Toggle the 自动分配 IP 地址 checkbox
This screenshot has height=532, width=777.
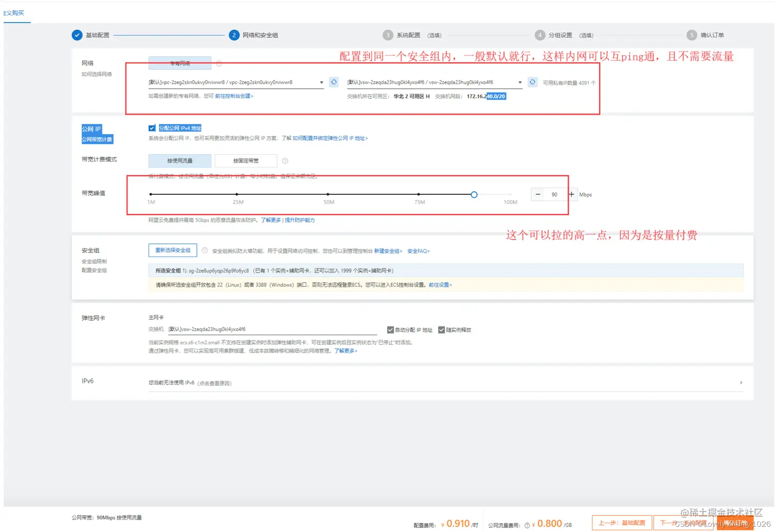pos(391,329)
